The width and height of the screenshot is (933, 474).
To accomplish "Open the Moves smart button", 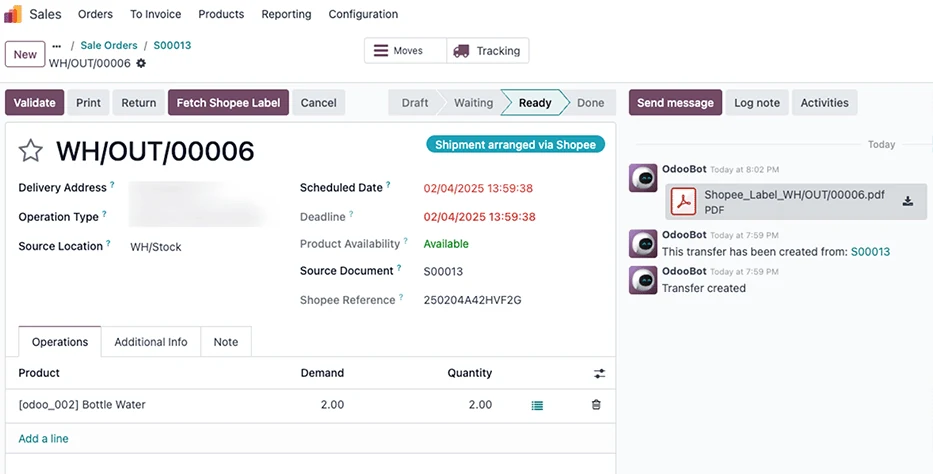I will click(405, 51).
